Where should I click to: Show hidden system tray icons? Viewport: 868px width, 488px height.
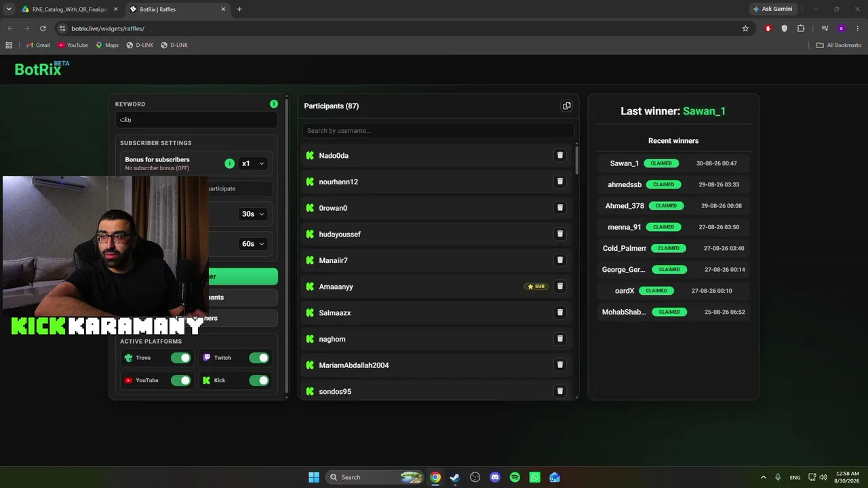click(763, 477)
